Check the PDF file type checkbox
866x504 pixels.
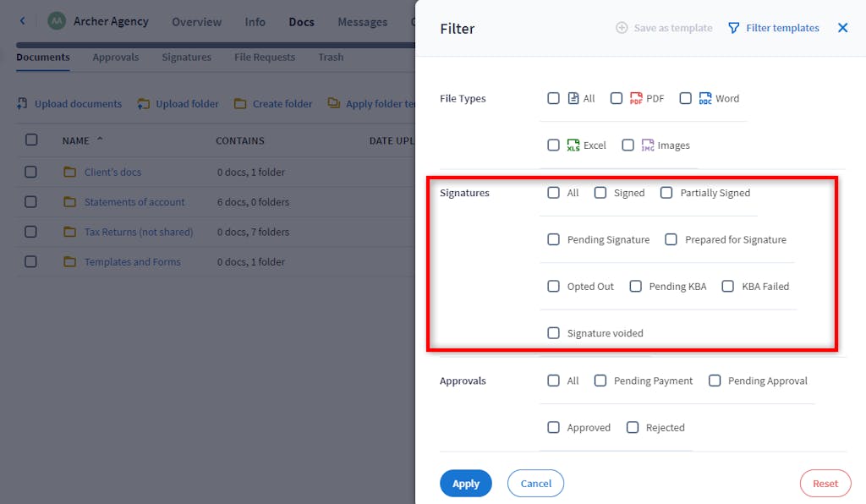tap(617, 98)
